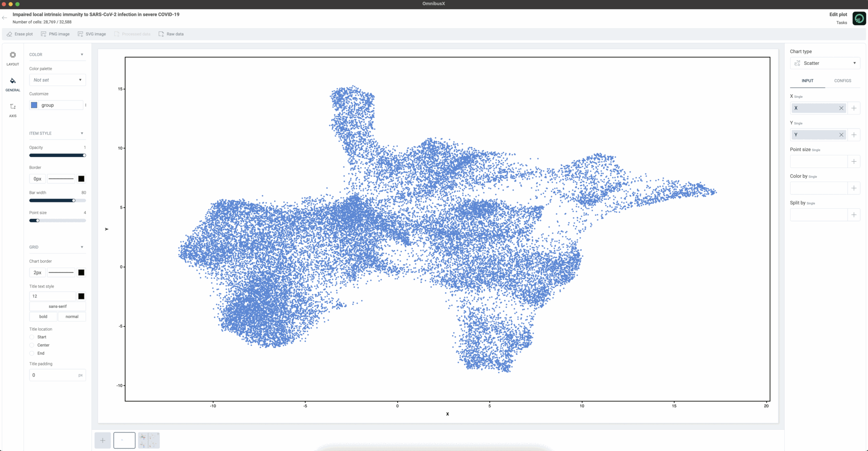The width and height of the screenshot is (868, 451).
Task: Select Center title location
Action: pos(32,345)
